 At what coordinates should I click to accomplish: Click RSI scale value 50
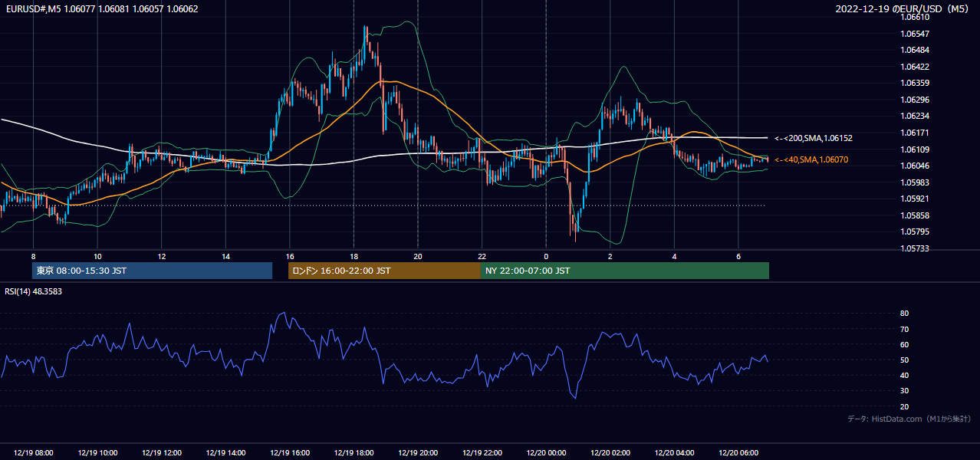(x=904, y=360)
